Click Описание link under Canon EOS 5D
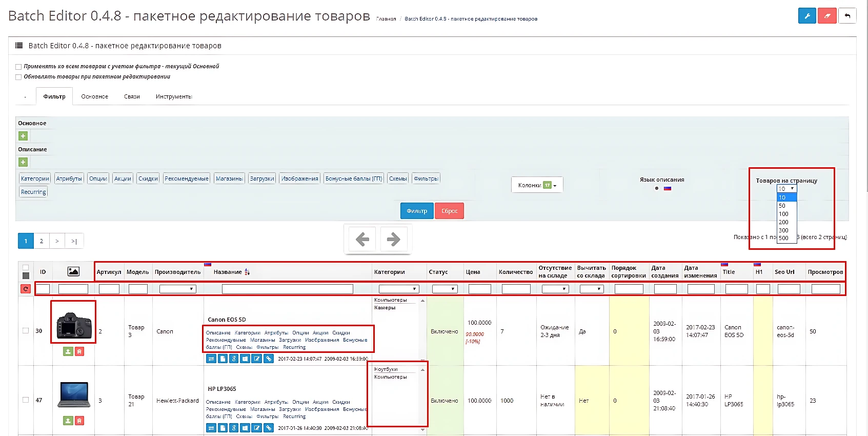This screenshot has width=868, height=436. coord(218,333)
